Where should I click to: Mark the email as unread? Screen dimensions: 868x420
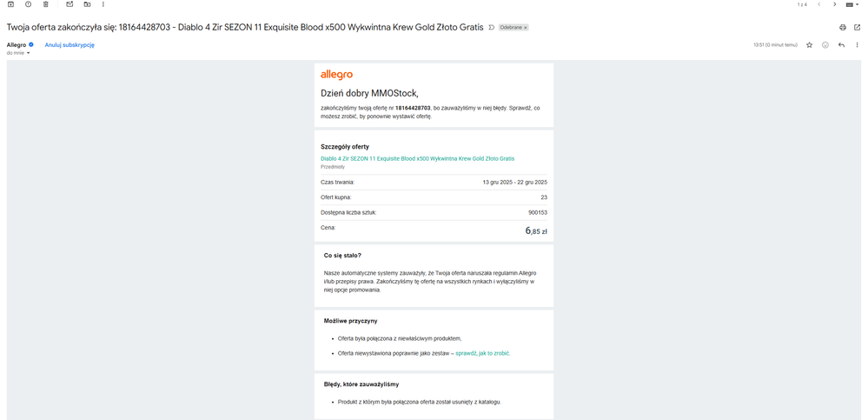[x=70, y=4]
